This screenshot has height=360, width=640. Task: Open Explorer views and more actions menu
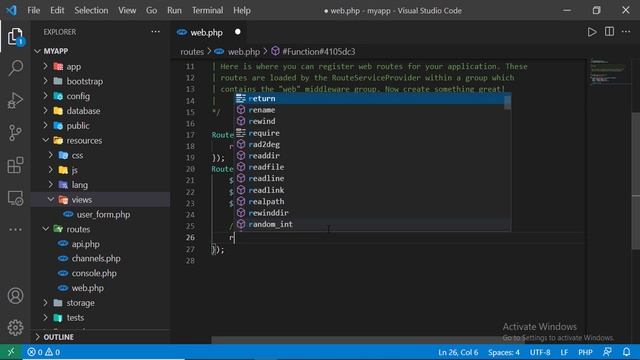[x=156, y=32]
